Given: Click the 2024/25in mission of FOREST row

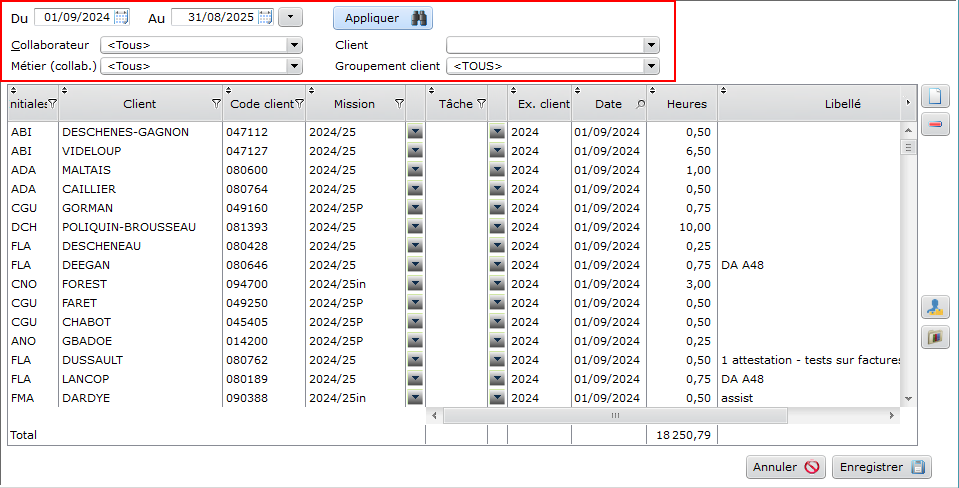Looking at the screenshot, I should [x=338, y=284].
